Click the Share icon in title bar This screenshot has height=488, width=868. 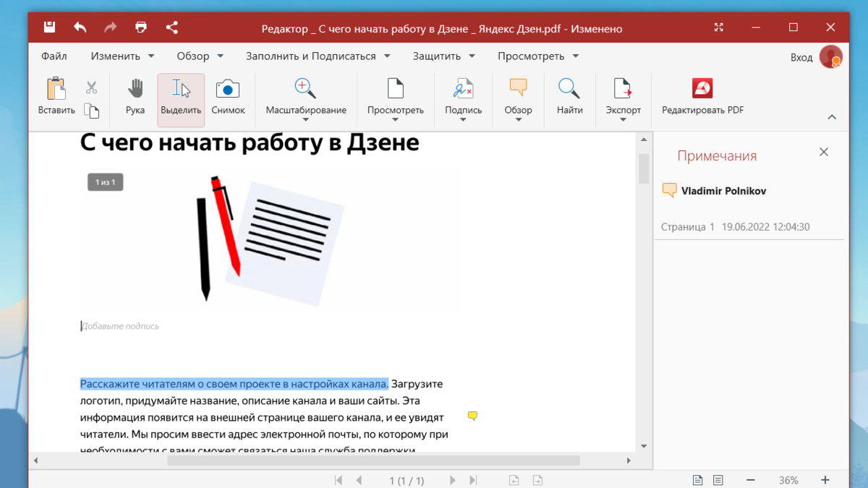(171, 27)
